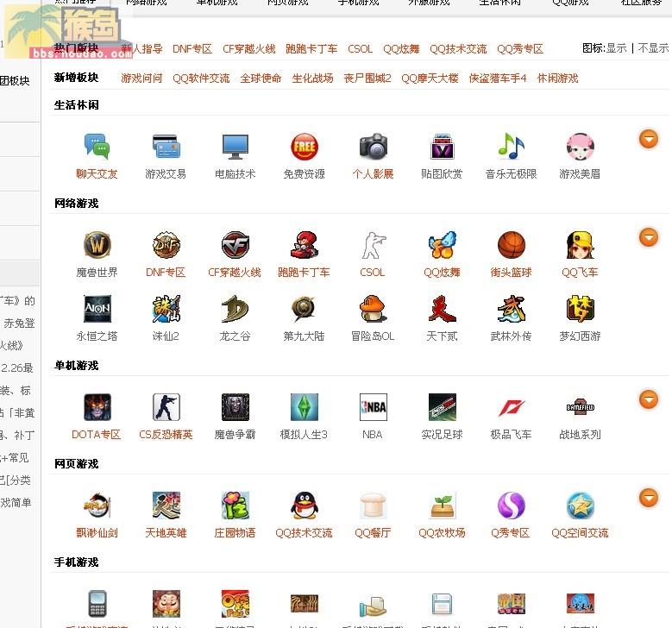672x628 pixels.
Task: Open the 聊天交友 chat bubble icon
Action: point(97,146)
